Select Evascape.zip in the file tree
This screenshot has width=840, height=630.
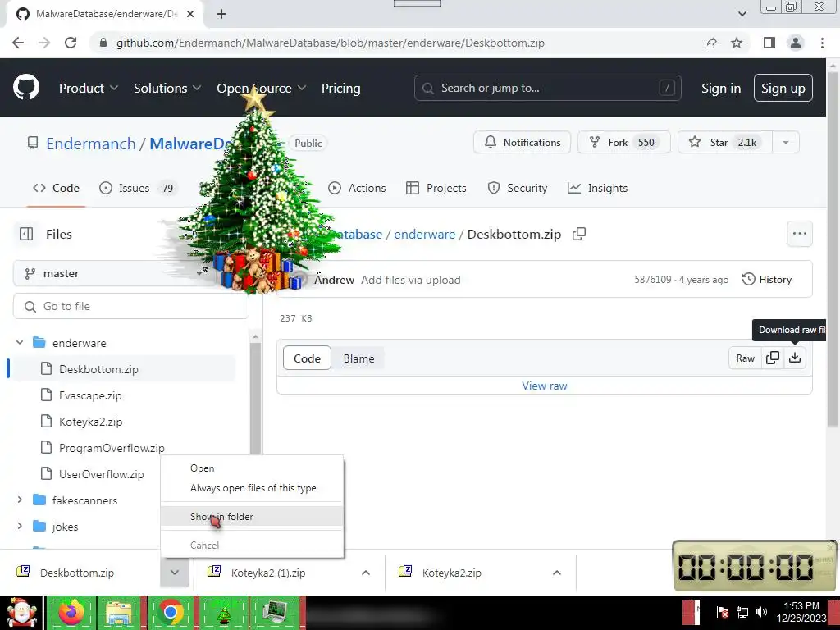click(x=90, y=395)
